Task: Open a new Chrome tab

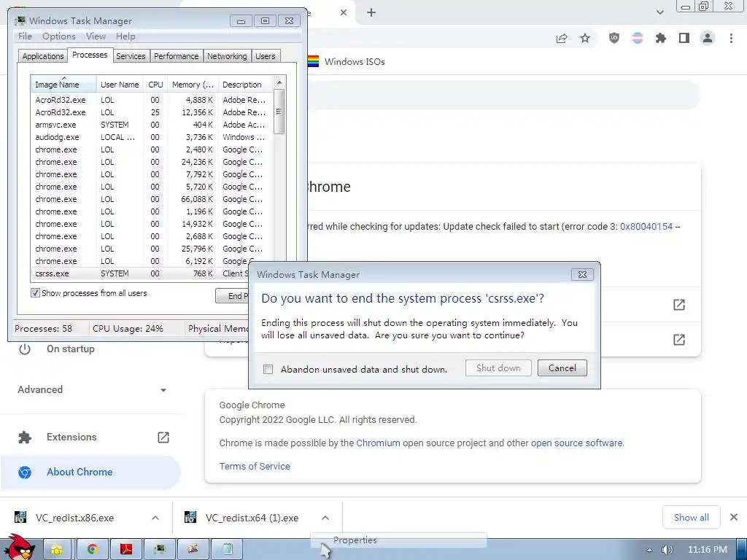Action: pos(371,13)
